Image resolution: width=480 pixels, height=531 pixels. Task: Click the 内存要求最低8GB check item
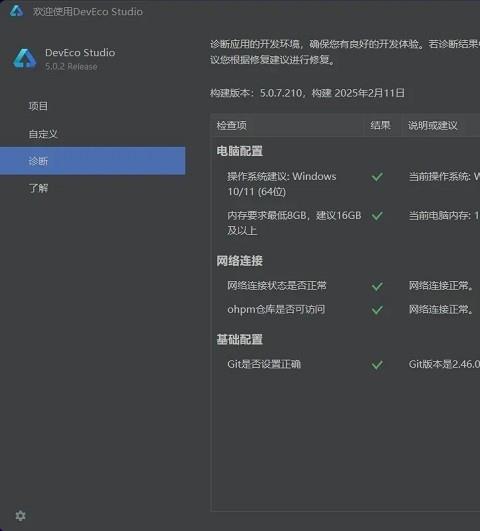(x=294, y=223)
